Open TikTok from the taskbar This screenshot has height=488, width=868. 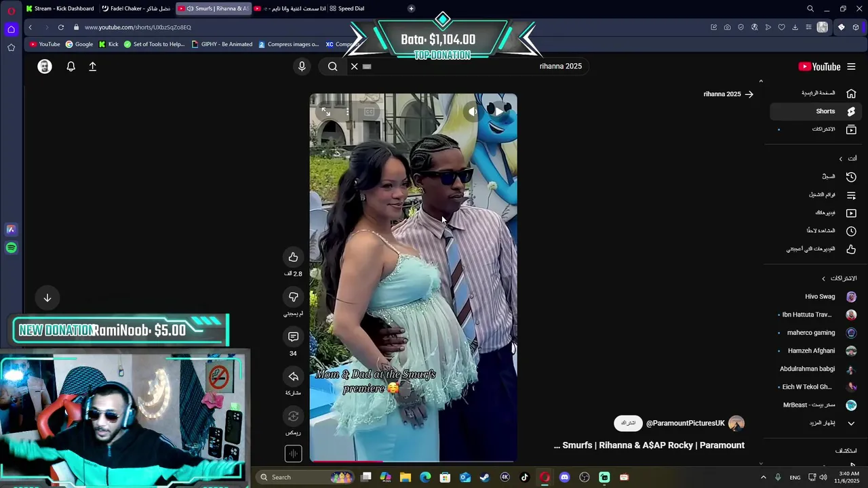click(524, 477)
